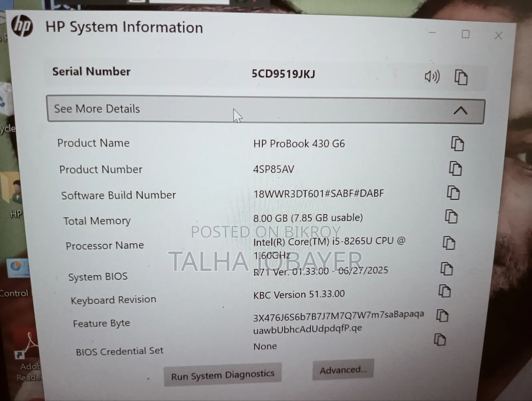The width and height of the screenshot is (532, 401).
Task: Click the System BIOS label
Action: pos(98,277)
